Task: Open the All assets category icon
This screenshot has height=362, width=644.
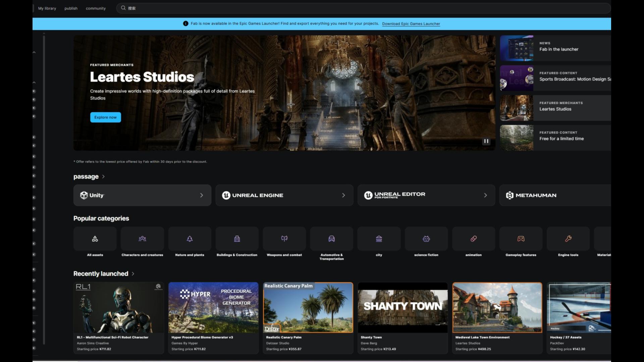Action: (x=95, y=239)
